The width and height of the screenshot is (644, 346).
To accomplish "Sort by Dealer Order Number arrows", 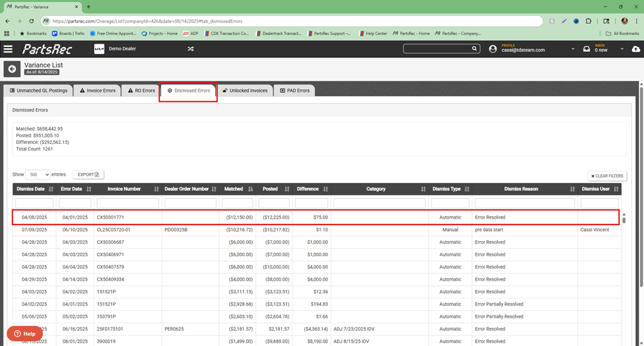I will click(214, 190).
